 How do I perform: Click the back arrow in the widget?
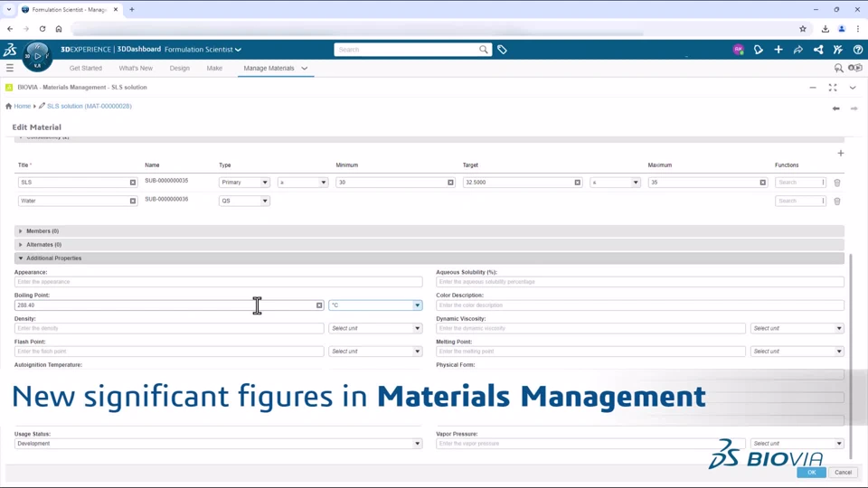pos(835,108)
